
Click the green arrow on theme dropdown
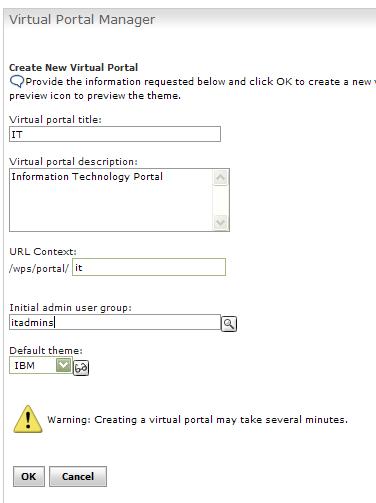pos(63,365)
